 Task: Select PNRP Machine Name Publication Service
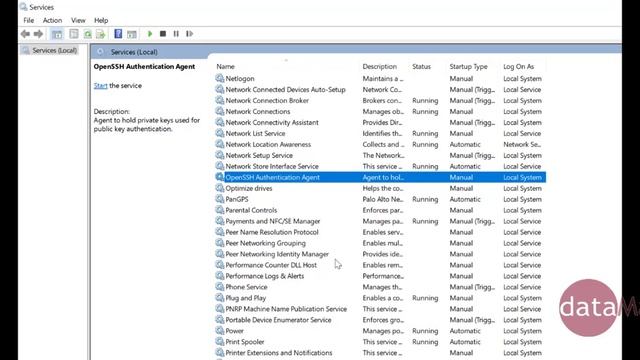click(380, 309)
